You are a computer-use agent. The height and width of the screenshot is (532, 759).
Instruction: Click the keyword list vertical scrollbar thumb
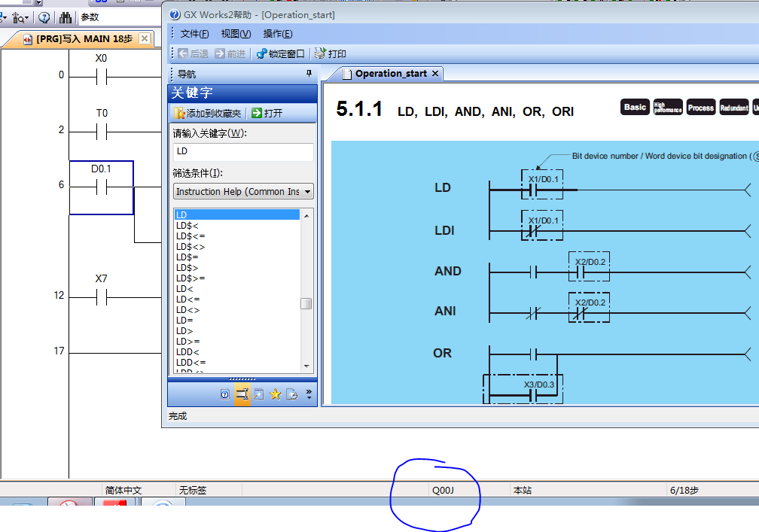[306, 304]
